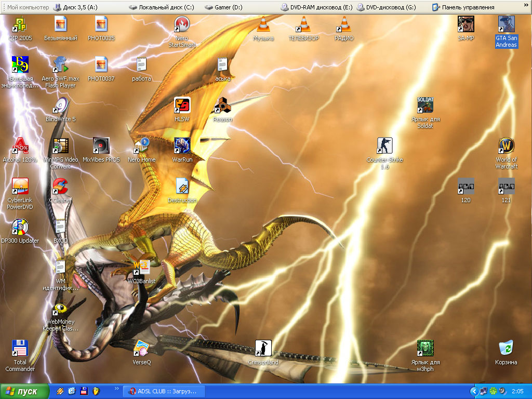Click the пуск Start button
This screenshot has height=399, width=532.
click(x=24, y=391)
